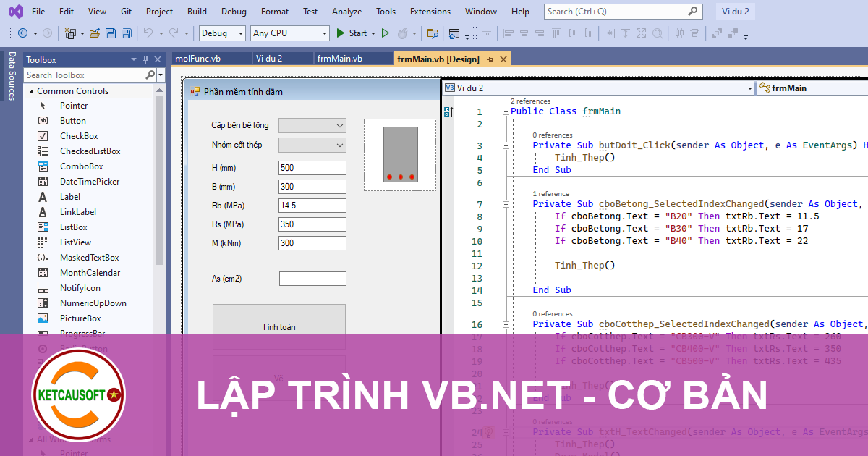
Task: Undo the last action in the toolbar
Action: [x=148, y=33]
